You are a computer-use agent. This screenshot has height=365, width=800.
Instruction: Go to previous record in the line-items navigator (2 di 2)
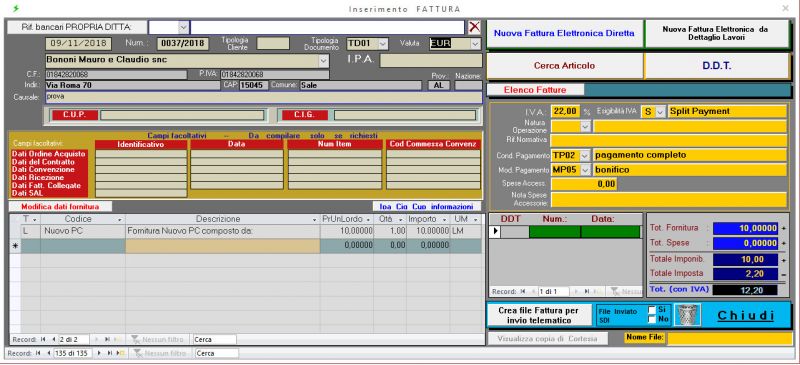coord(53,339)
